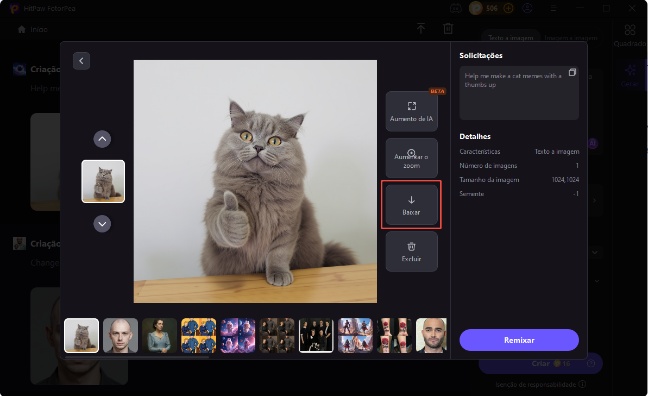Select the blue cartoon characters grid thumbnail
Image resolution: width=648 pixels, height=396 pixels.
198,335
